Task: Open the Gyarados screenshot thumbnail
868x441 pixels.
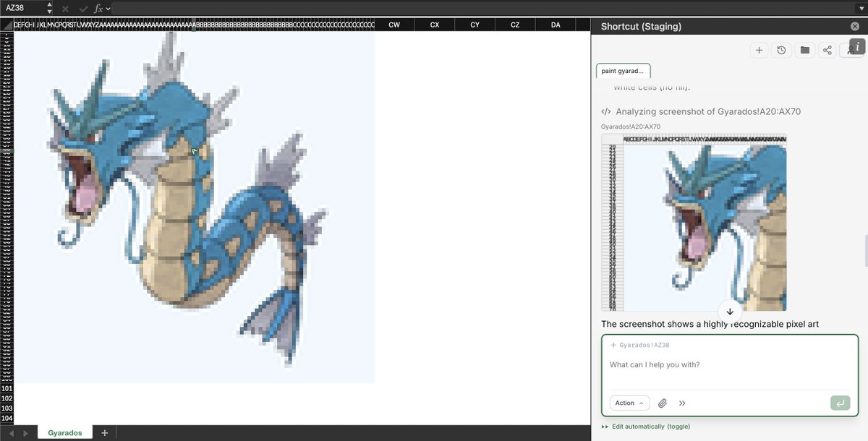Action: coord(694,223)
